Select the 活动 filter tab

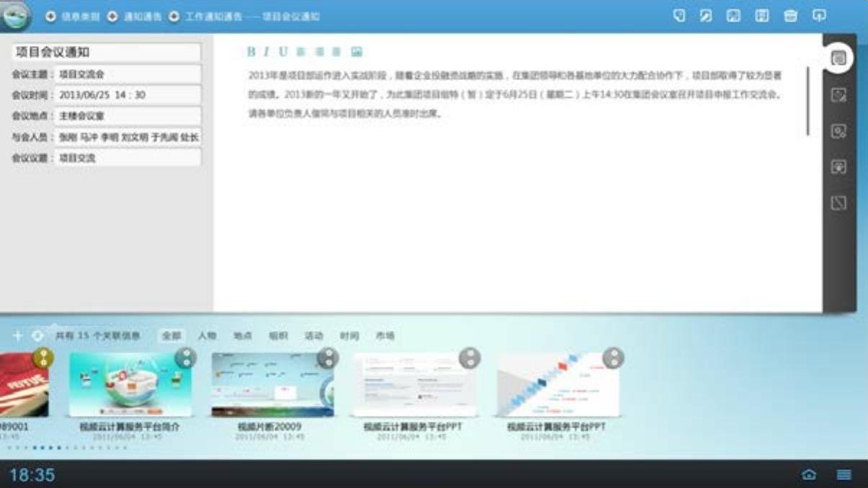coord(314,336)
